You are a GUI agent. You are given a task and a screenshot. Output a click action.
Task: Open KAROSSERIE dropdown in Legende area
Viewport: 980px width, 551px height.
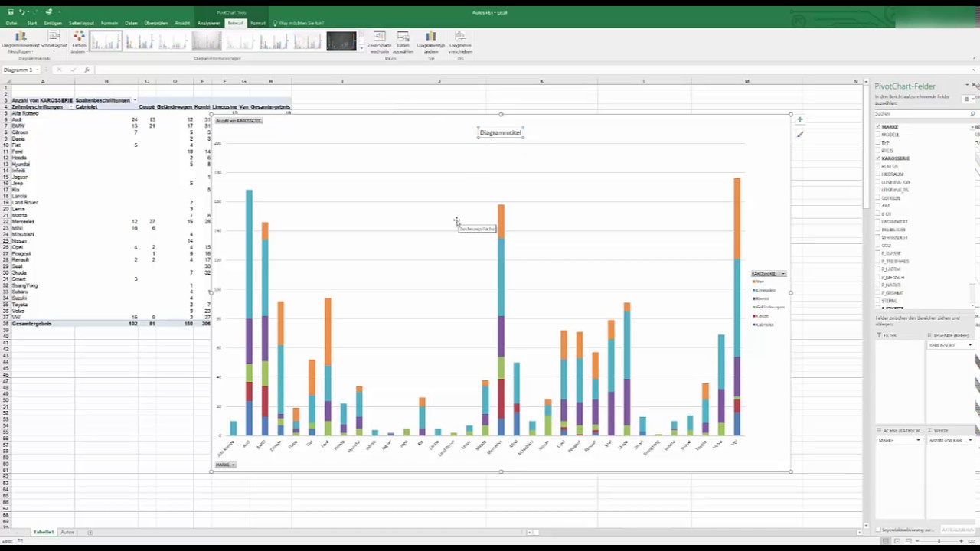970,345
